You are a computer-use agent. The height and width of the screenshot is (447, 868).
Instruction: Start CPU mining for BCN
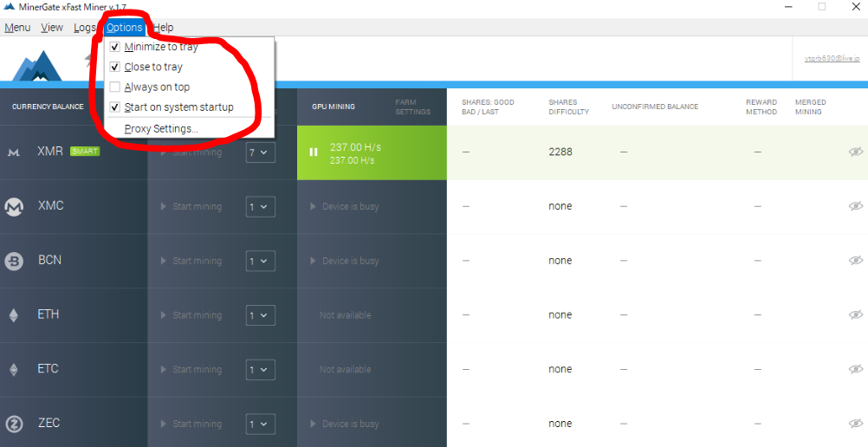point(191,261)
